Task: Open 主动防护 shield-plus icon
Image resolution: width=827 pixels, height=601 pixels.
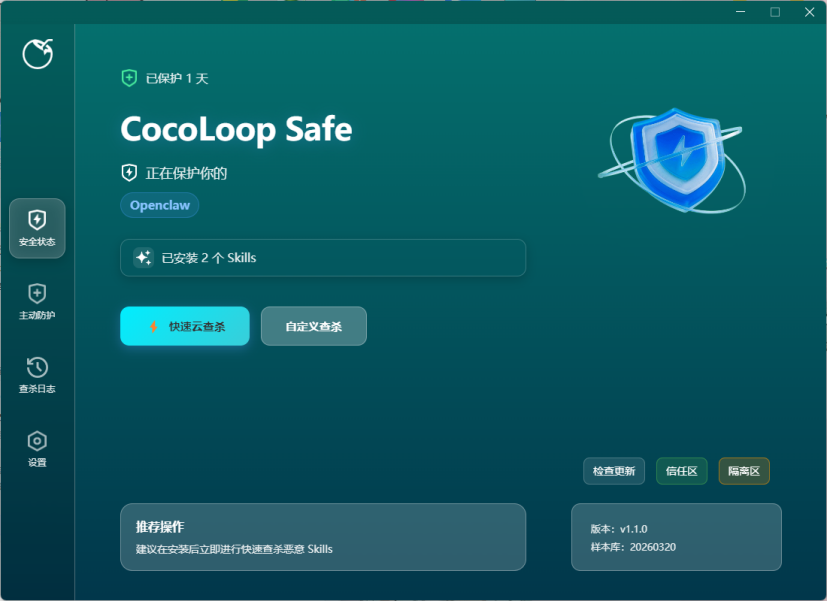Action: [37, 294]
